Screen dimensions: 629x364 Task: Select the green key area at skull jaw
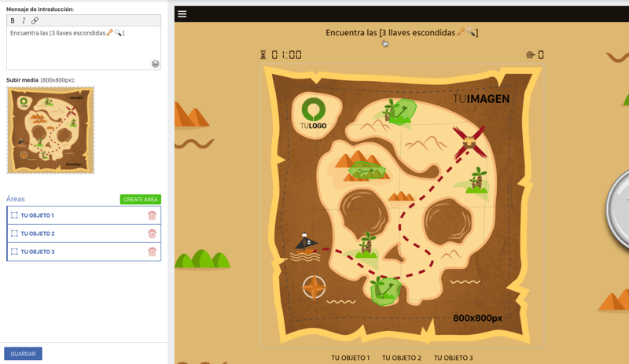[385, 291]
